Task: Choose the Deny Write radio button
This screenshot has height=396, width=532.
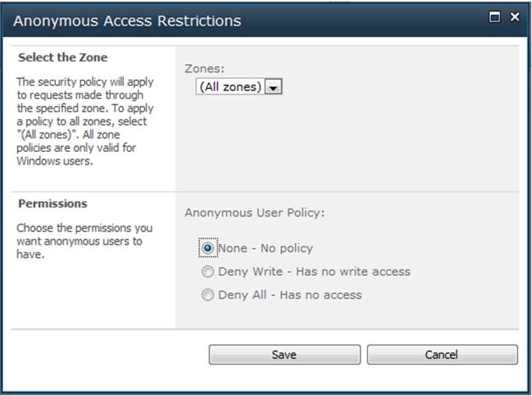Action: tap(208, 271)
